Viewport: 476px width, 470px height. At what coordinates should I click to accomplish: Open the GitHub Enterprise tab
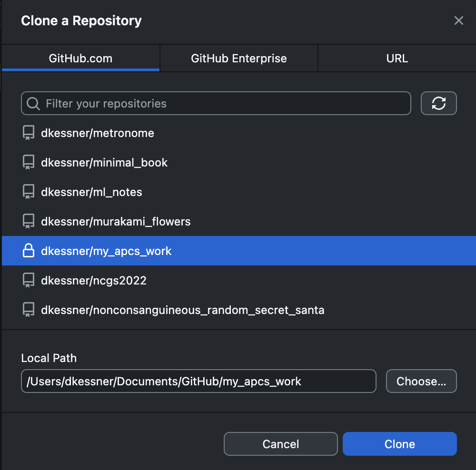point(239,58)
